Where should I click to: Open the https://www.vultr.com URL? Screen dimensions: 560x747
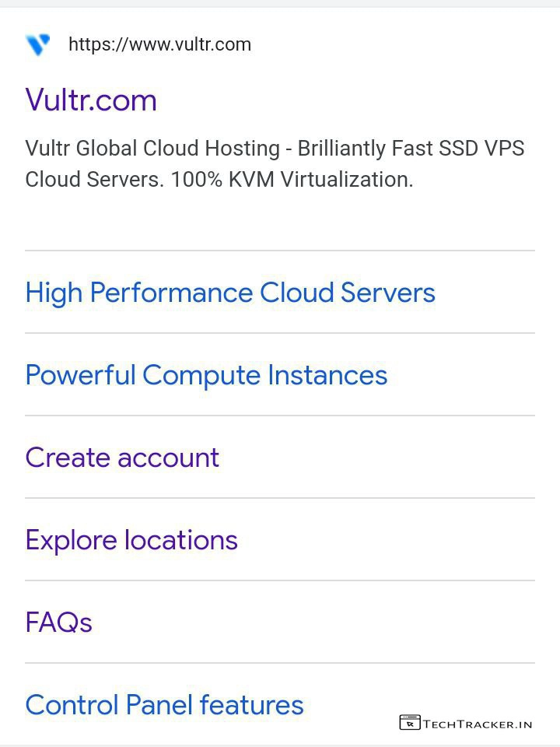click(159, 44)
